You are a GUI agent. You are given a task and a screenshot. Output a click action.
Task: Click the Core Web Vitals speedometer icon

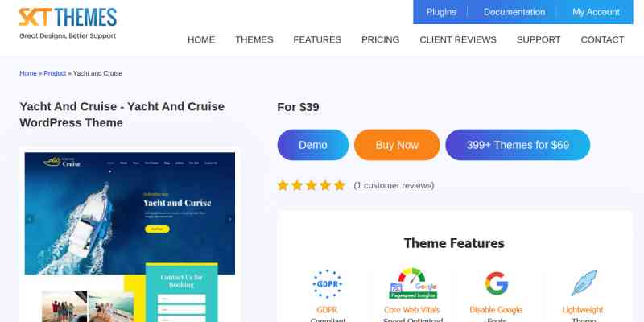413,283
